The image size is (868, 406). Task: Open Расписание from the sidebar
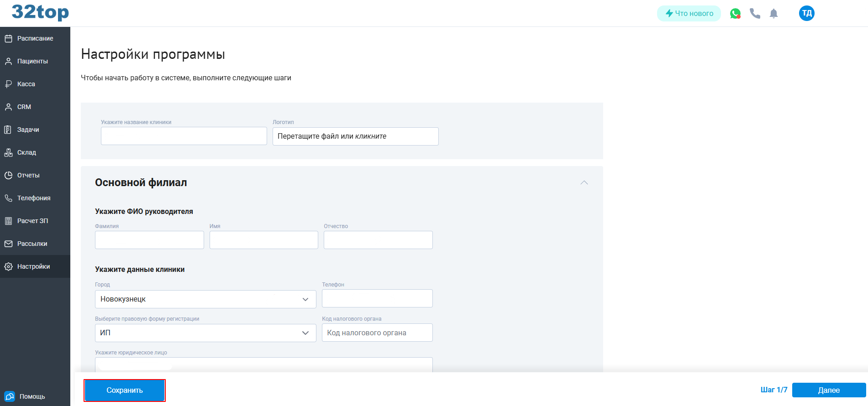35,38
